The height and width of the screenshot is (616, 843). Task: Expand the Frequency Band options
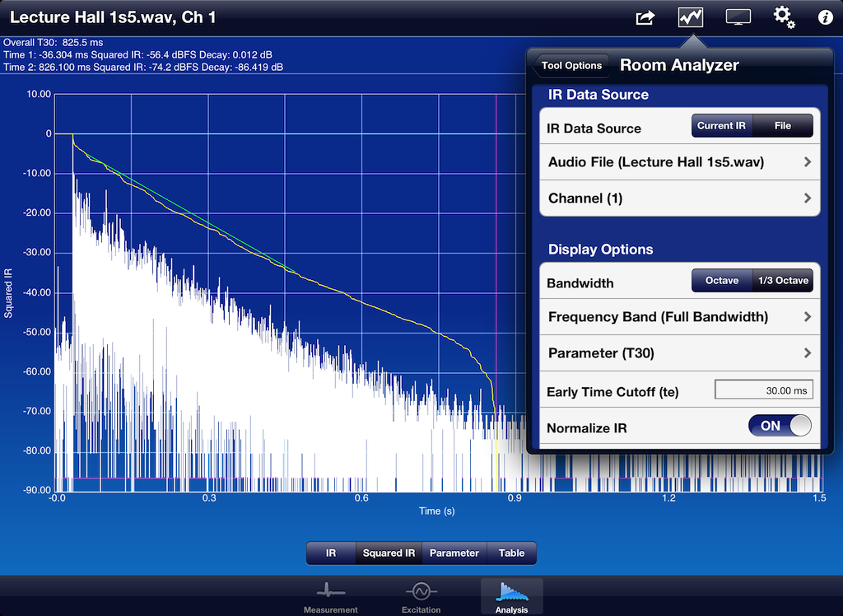(679, 316)
